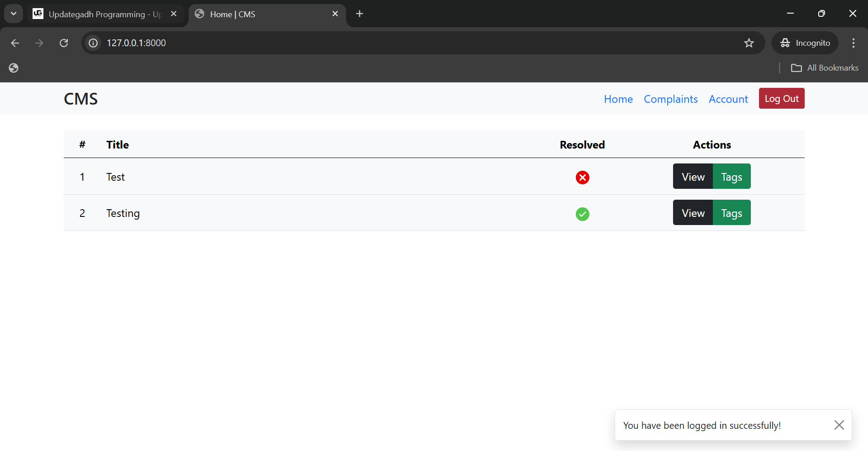Toggle the resolved checkmark for Testing
Viewport: 868px width, 451px height.
(582, 214)
